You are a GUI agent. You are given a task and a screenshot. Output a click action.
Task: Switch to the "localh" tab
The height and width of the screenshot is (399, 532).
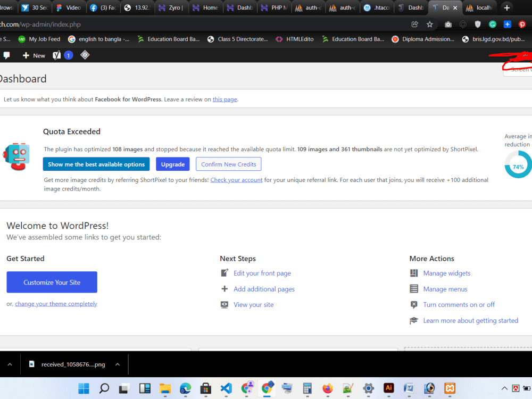(x=479, y=7)
